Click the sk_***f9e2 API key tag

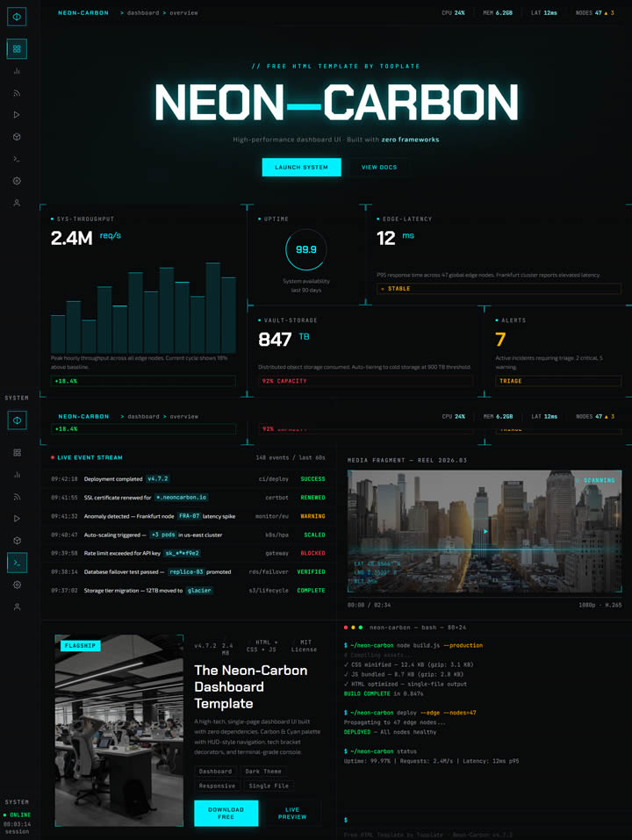[x=182, y=553]
